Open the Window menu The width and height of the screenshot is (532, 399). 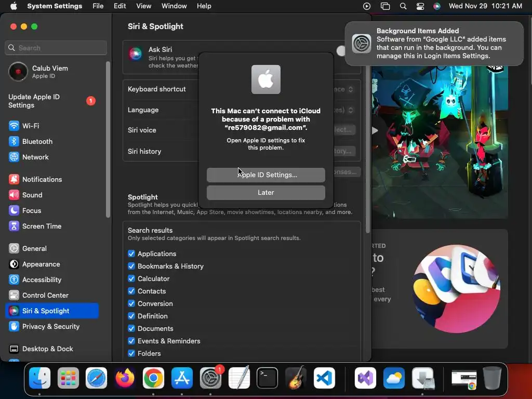pyautogui.click(x=174, y=6)
